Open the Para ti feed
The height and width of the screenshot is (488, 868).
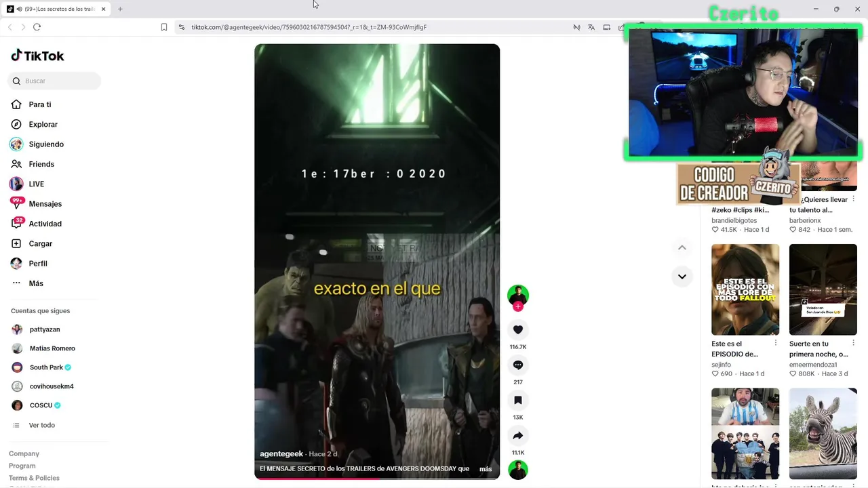pos(39,104)
